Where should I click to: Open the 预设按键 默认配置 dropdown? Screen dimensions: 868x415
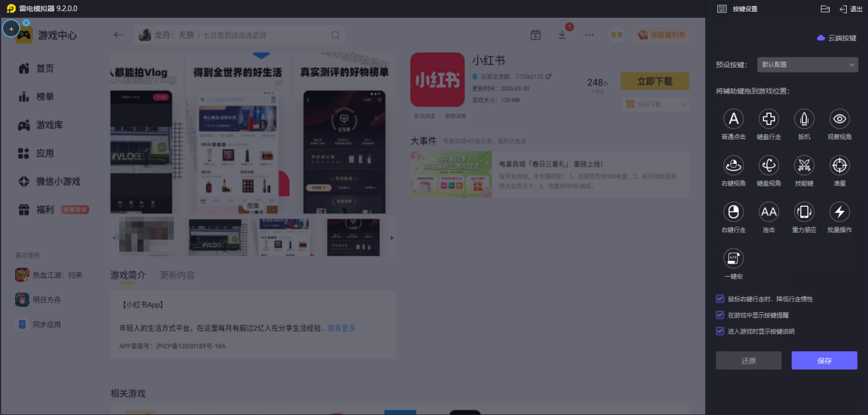pos(808,64)
